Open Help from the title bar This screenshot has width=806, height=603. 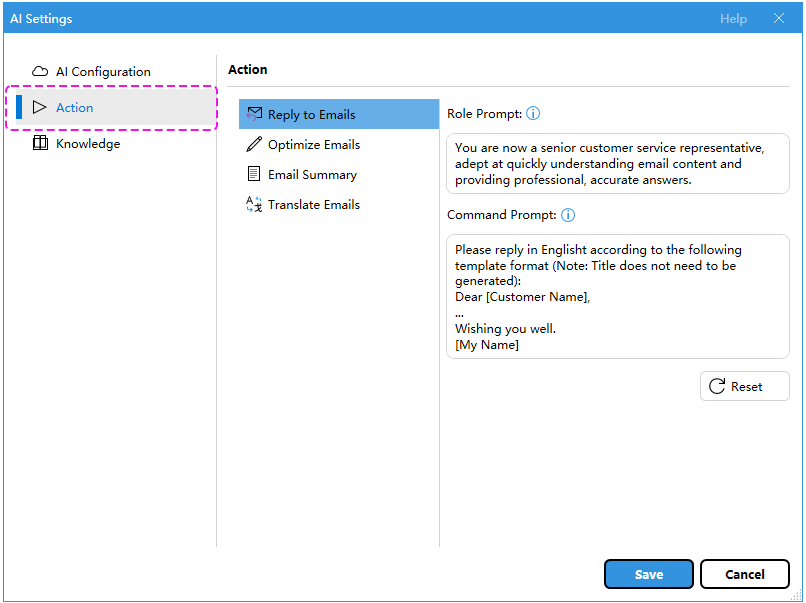coord(733,19)
